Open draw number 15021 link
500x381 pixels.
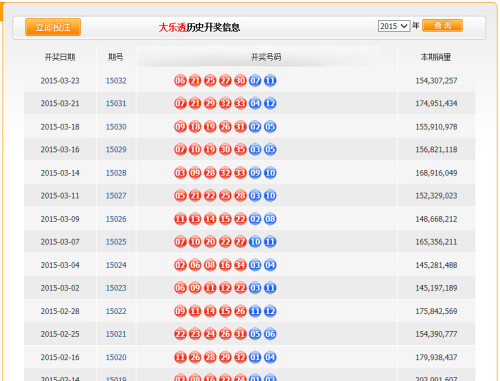pos(116,334)
